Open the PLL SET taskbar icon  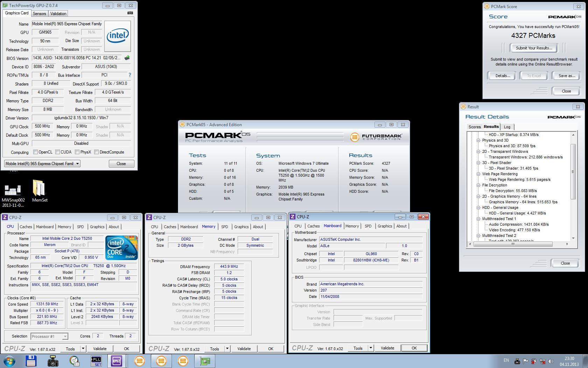[x=96, y=361]
